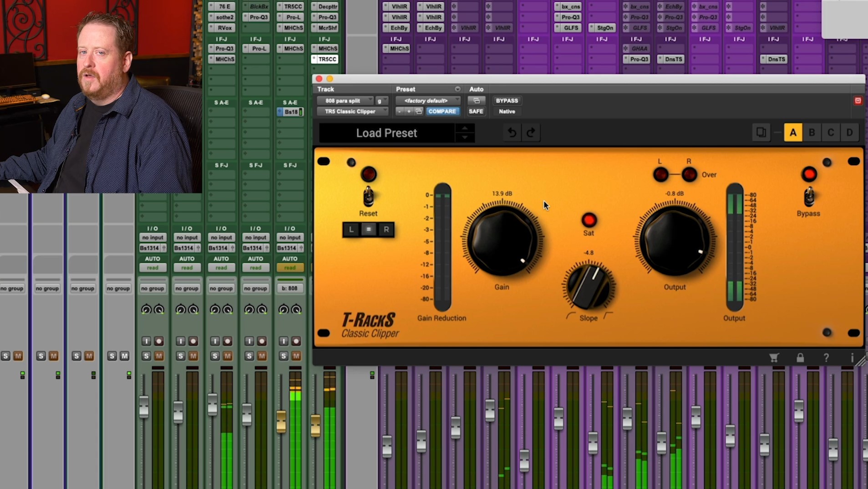Screen dimensions: 868x489
Task: Open the 'b: 808' group selector
Action: [290, 288]
